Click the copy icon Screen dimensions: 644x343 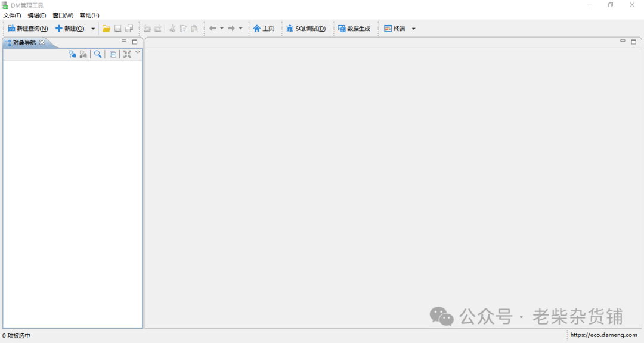click(184, 29)
